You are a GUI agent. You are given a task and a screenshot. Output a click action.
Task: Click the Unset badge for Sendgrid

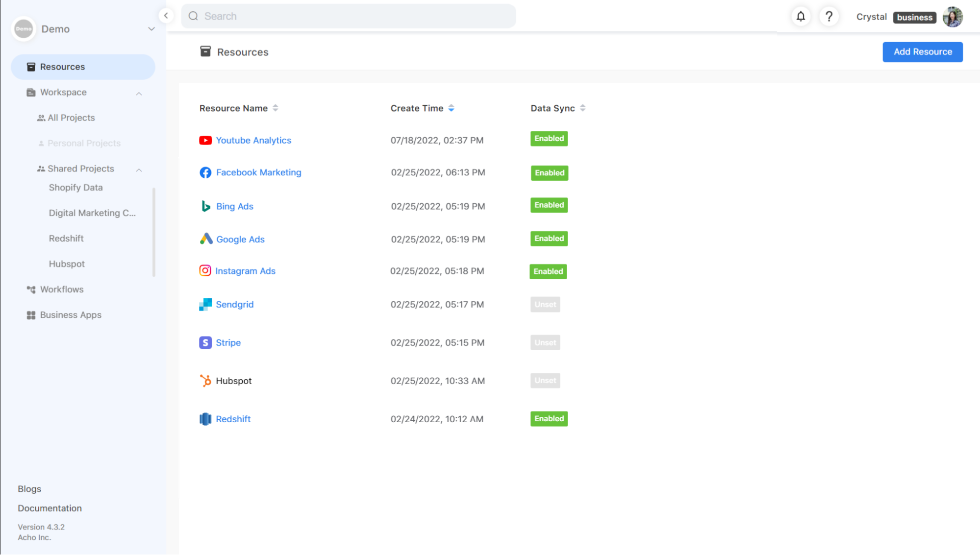tap(545, 304)
